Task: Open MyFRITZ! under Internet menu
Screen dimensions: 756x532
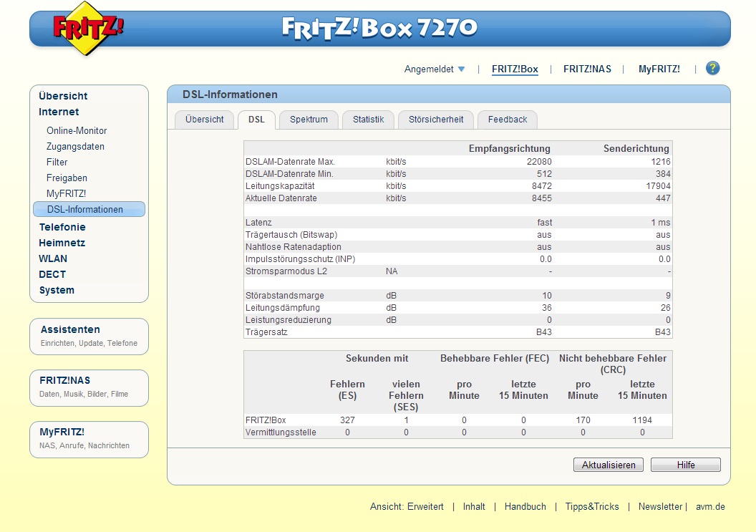Action: (66, 194)
